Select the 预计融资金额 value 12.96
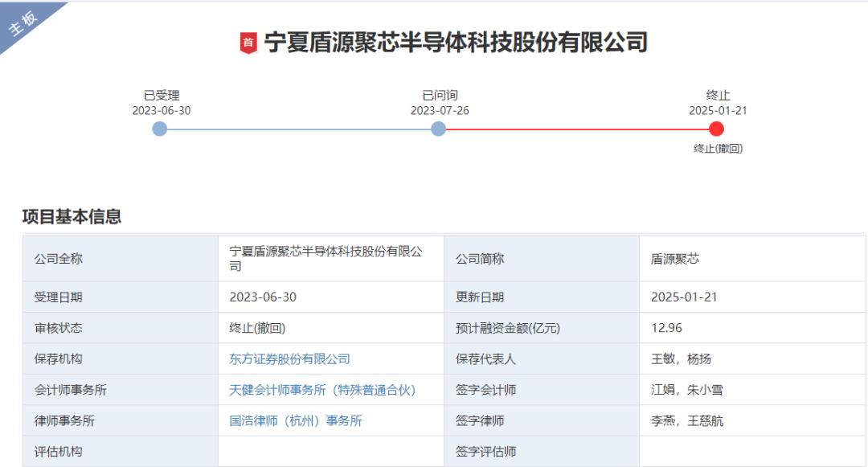Image resolution: width=868 pixels, height=467 pixels. [662, 327]
